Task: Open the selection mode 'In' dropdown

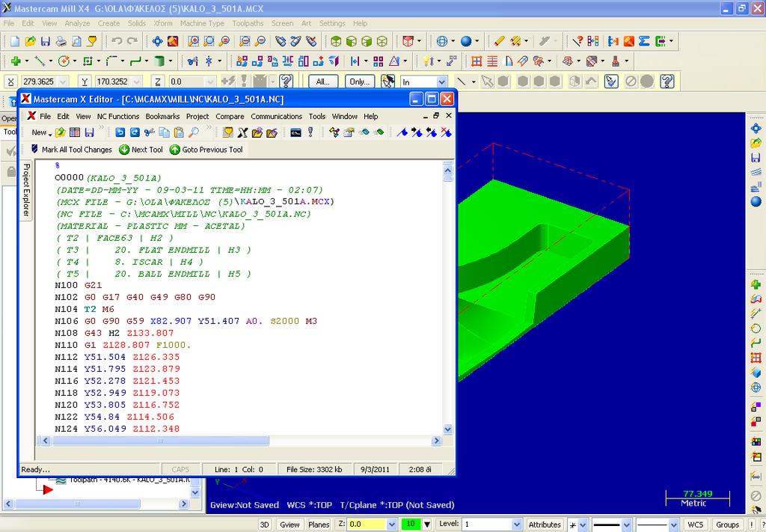Action: tap(441, 82)
